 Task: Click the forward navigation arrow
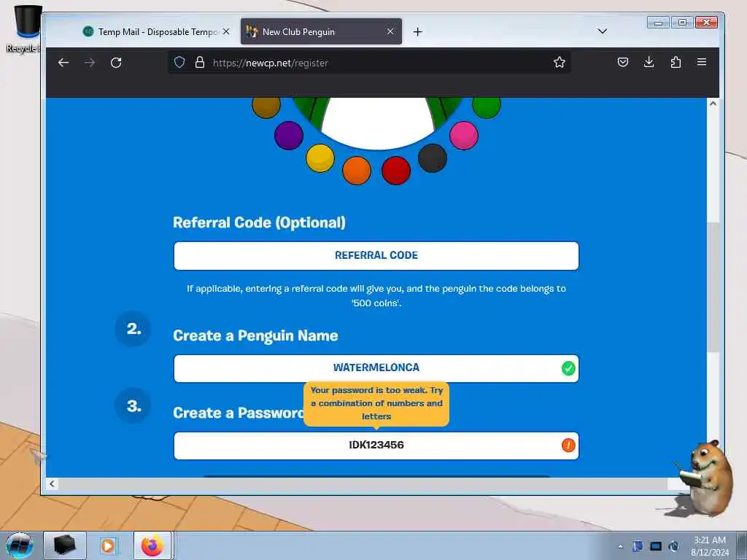(90, 63)
